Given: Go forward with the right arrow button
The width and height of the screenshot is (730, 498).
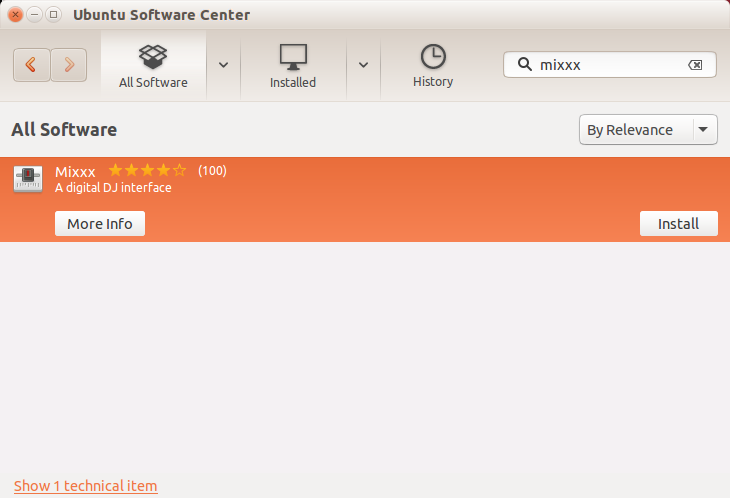Looking at the screenshot, I should pos(69,65).
